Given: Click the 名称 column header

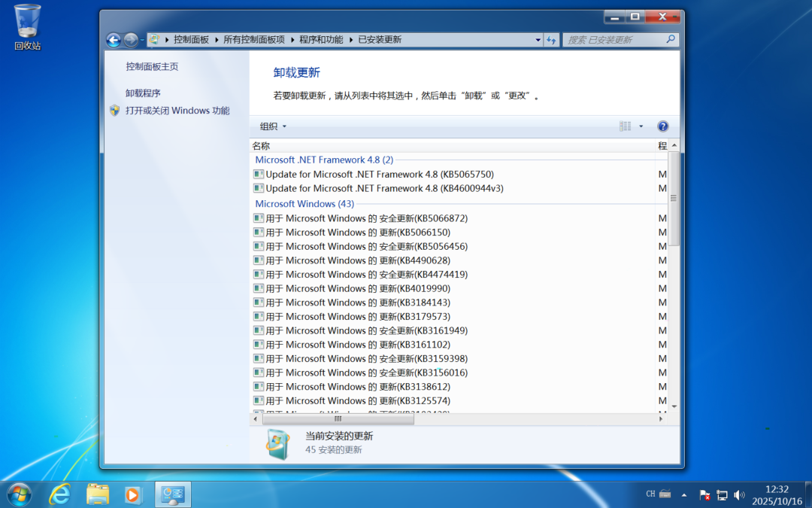Looking at the screenshot, I should pos(453,146).
